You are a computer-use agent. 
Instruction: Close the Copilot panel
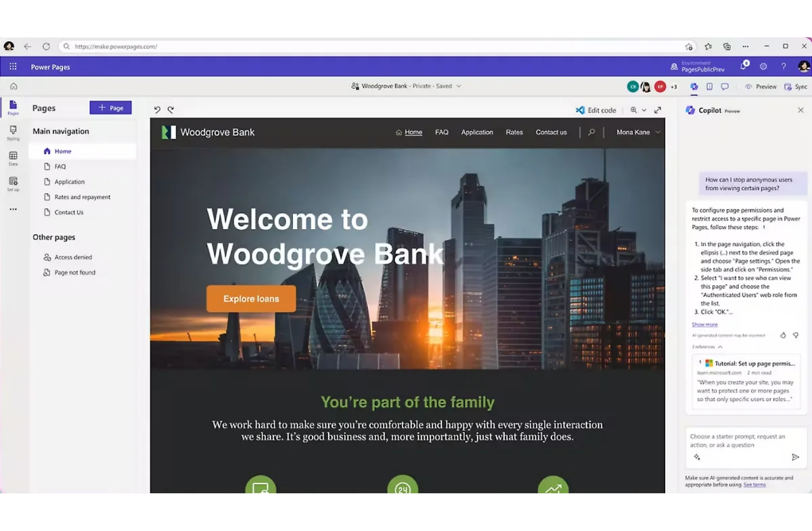pos(800,110)
